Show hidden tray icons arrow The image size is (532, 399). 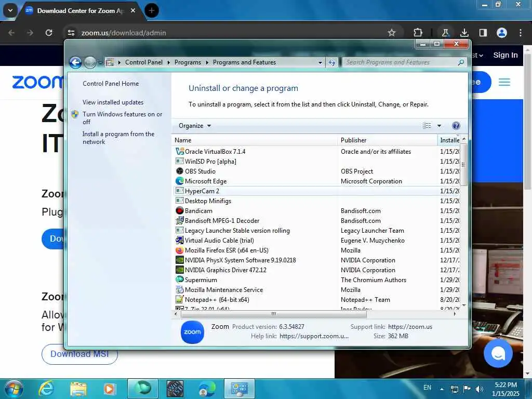coord(442,389)
